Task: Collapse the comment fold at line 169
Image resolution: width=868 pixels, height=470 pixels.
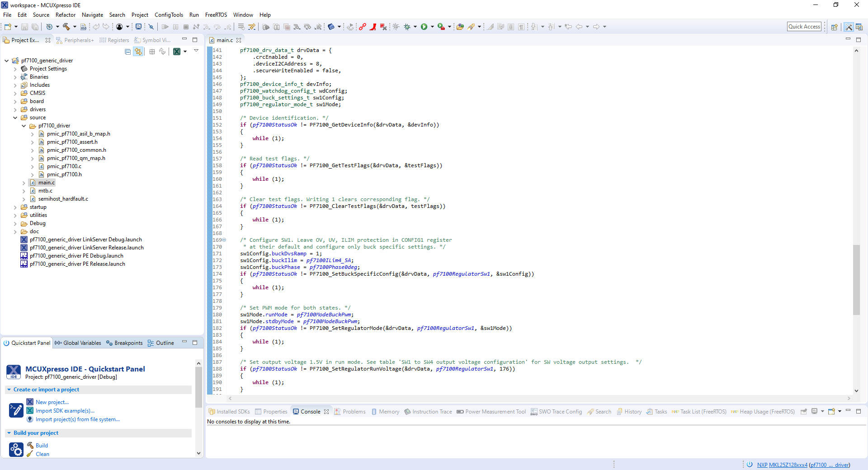Action: point(224,240)
